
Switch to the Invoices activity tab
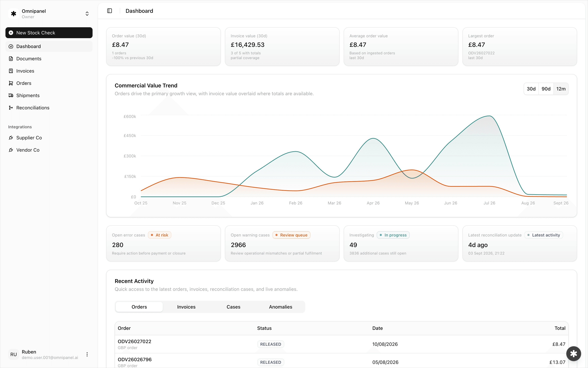tap(186, 307)
